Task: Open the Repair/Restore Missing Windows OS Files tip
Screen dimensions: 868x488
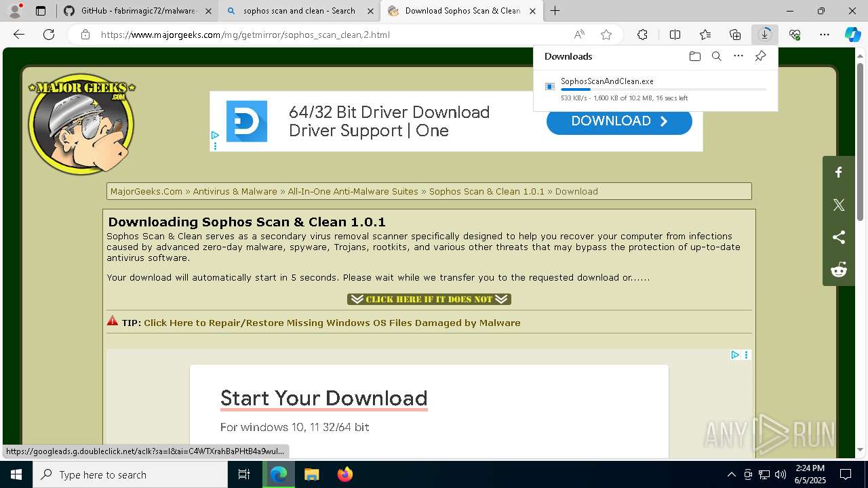Action: click(x=332, y=323)
